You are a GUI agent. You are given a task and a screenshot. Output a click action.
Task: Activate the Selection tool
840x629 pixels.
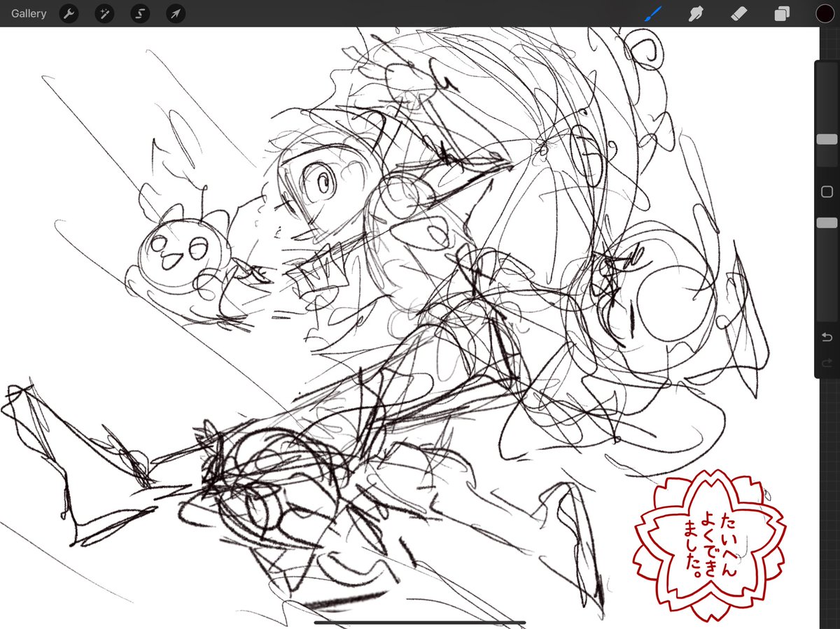pyautogui.click(x=140, y=13)
